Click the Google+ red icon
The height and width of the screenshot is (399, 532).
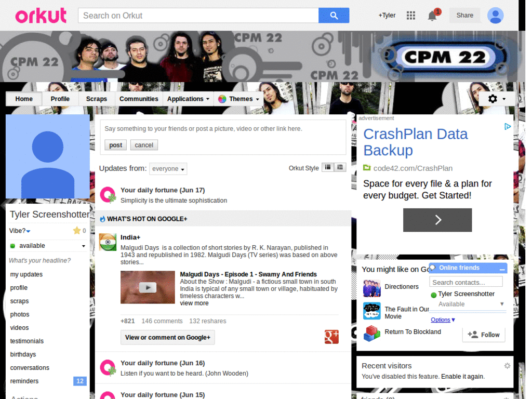point(331,337)
